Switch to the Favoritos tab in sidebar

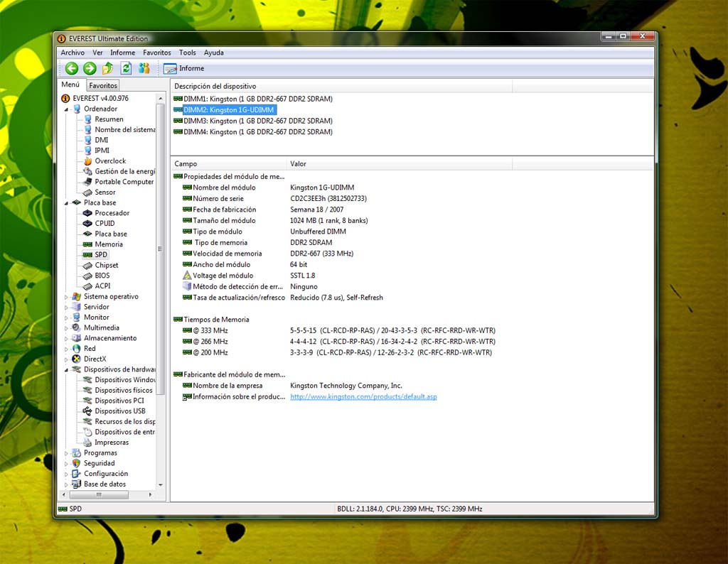(103, 85)
